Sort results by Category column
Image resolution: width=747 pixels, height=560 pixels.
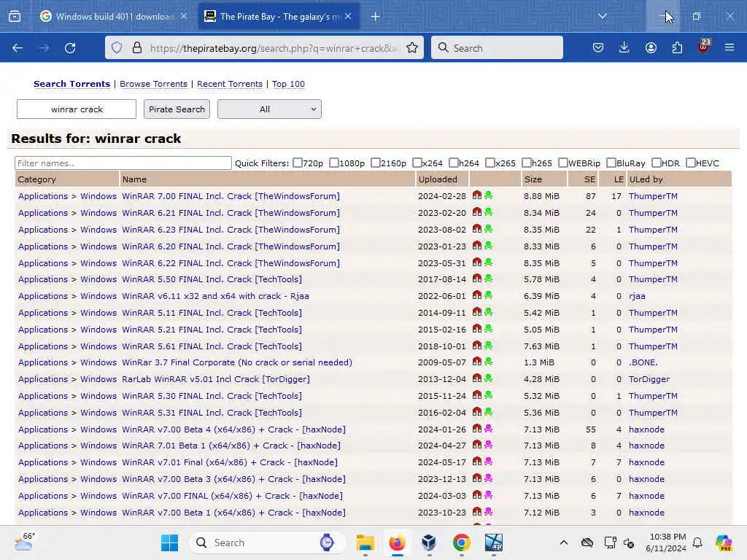(x=36, y=179)
